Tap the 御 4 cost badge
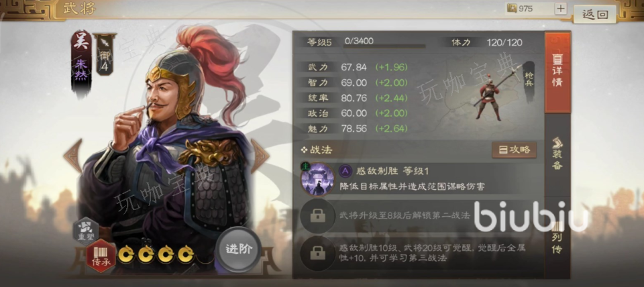Screen dimensions: 644x287 click(105, 54)
